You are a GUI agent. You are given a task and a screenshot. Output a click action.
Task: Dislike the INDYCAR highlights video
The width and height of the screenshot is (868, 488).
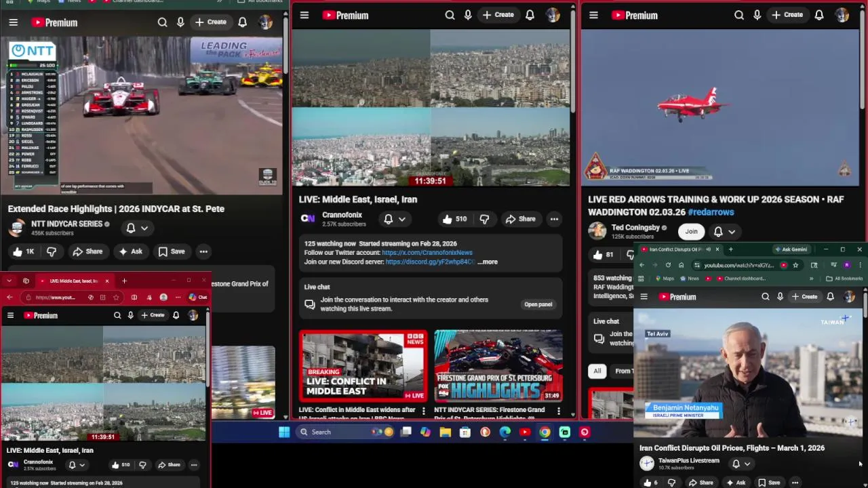click(52, 251)
